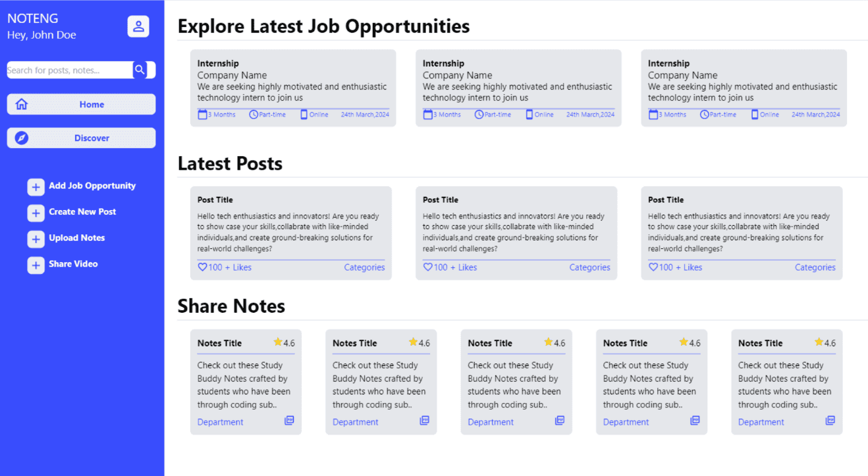Open the Discover navigation item

(x=81, y=138)
